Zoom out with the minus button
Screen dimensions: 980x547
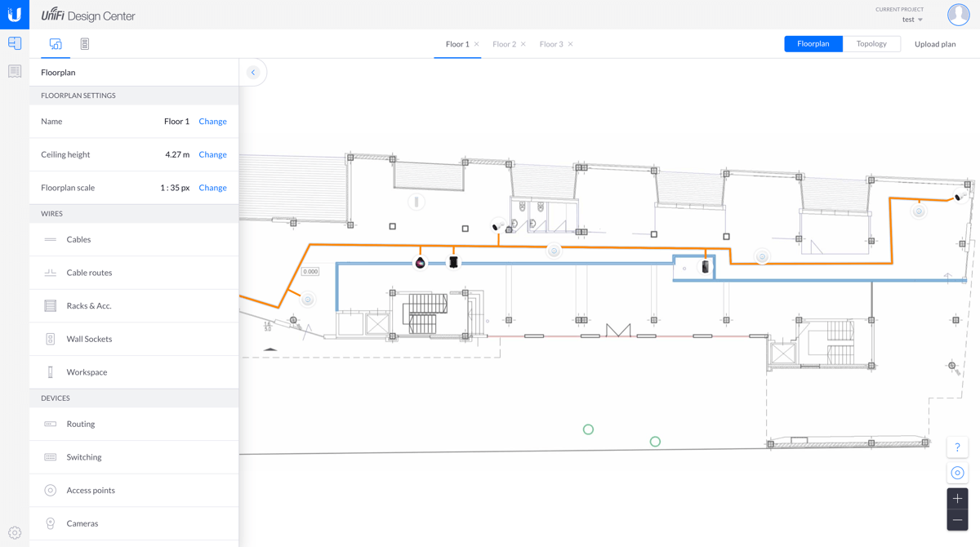pyautogui.click(x=957, y=520)
